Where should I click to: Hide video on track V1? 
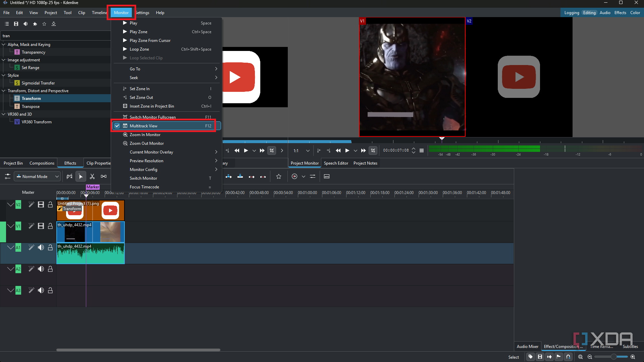(41, 226)
